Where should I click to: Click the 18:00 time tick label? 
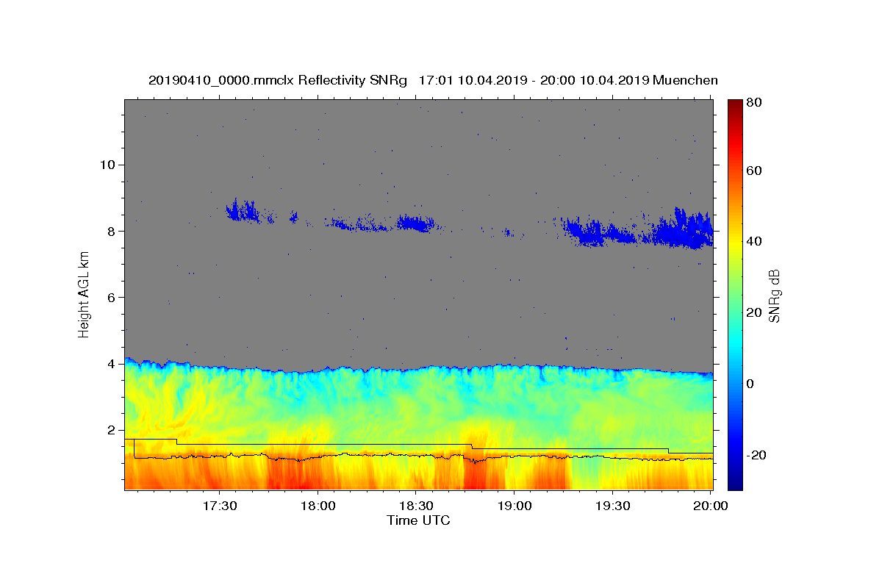click(318, 506)
